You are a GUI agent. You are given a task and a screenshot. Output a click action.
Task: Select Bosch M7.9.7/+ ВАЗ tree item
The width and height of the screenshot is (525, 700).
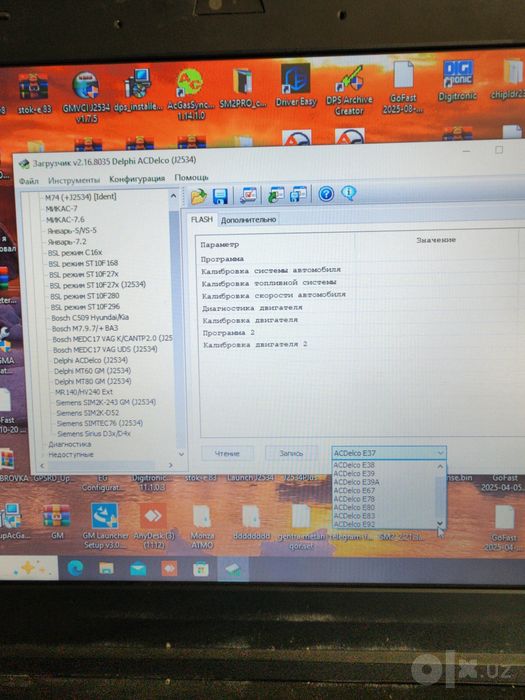coord(85,328)
